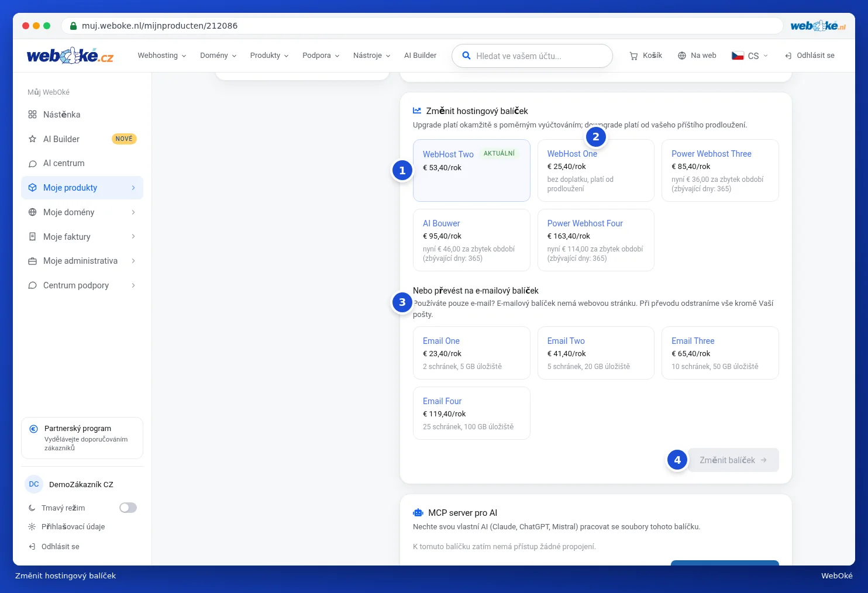The height and width of the screenshot is (593, 868).
Task: Open Moje faktury sidebar item
Action: [82, 237]
